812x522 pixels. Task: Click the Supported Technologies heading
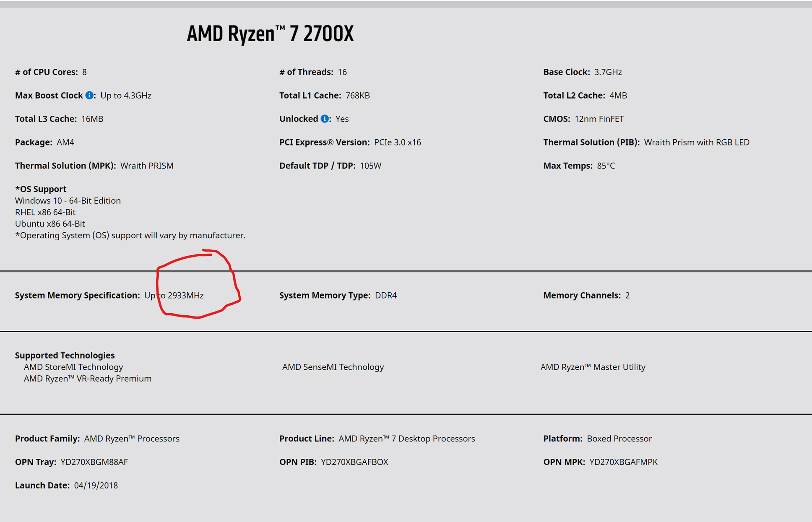pos(65,355)
